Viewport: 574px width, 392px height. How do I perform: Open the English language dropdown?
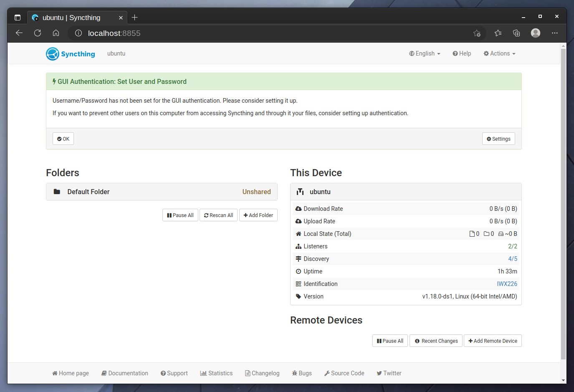tap(425, 53)
